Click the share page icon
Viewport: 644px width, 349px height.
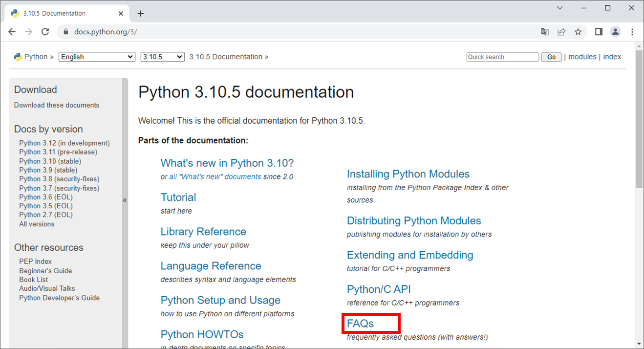(x=561, y=32)
